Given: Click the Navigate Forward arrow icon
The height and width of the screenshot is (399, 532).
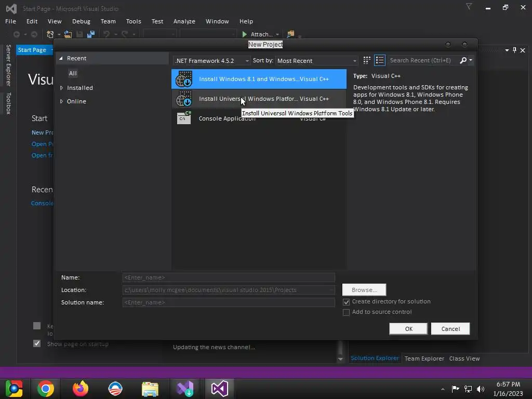Looking at the screenshot, I should [34, 34].
